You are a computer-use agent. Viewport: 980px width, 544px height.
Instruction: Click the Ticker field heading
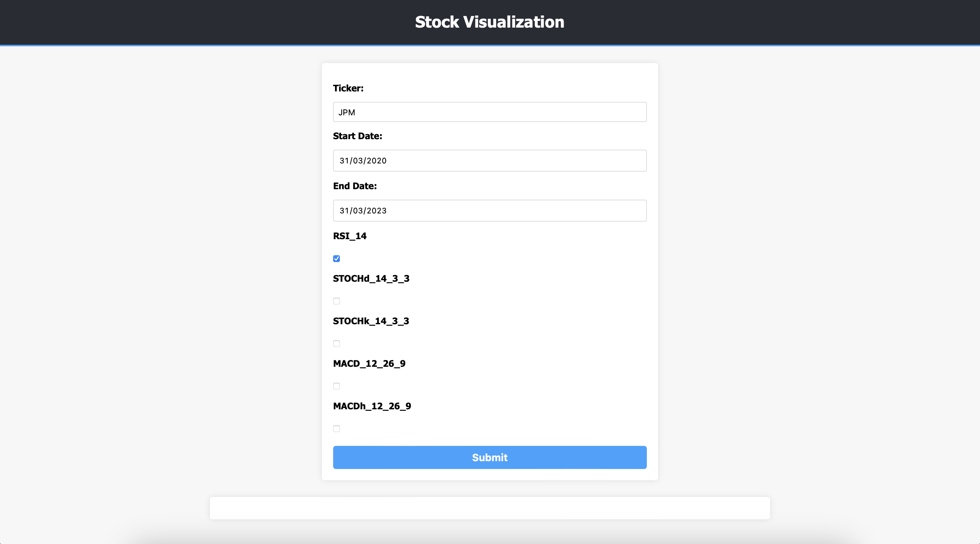click(348, 88)
